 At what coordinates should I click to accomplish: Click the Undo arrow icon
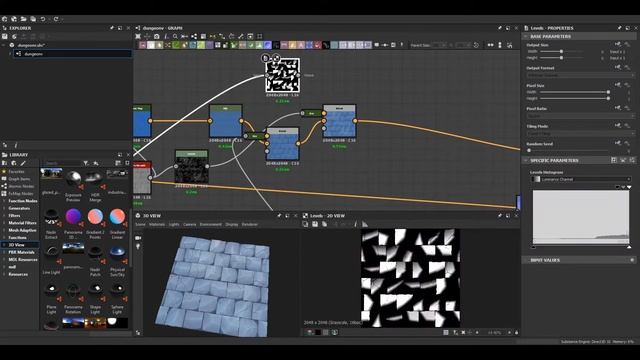coord(43,19)
